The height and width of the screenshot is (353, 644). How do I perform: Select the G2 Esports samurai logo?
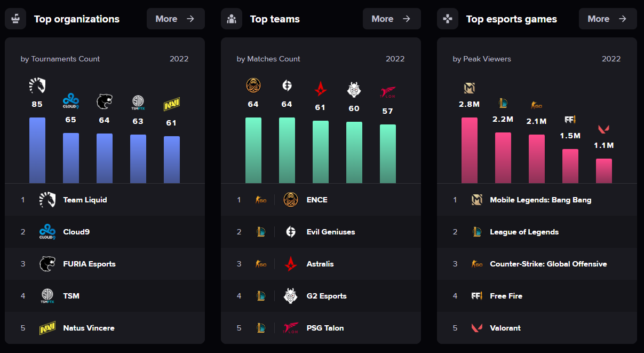click(291, 295)
